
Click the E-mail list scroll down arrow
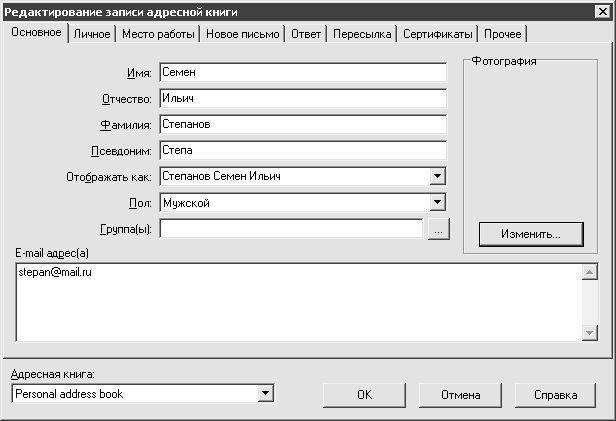[x=590, y=333]
